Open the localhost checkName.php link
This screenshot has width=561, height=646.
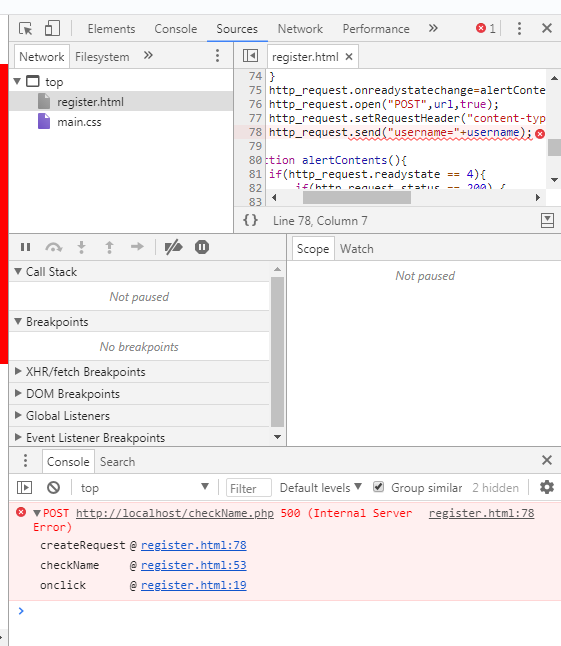175,513
